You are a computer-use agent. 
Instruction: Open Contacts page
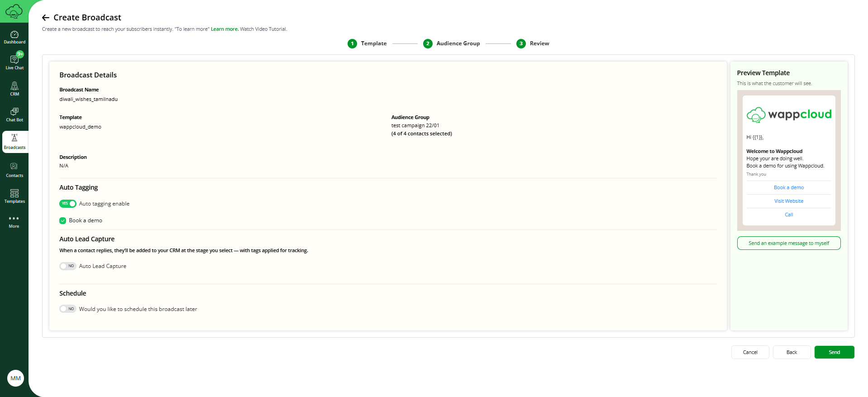click(14, 170)
